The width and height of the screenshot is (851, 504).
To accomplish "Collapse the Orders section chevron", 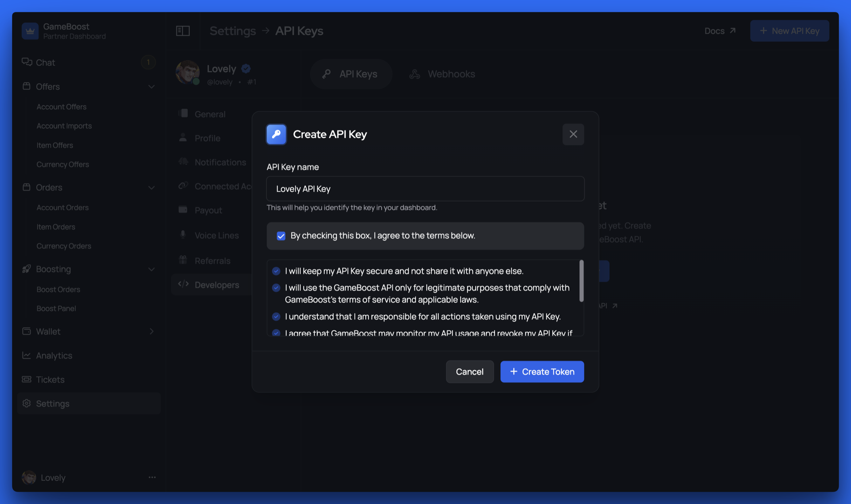I will 151,187.
